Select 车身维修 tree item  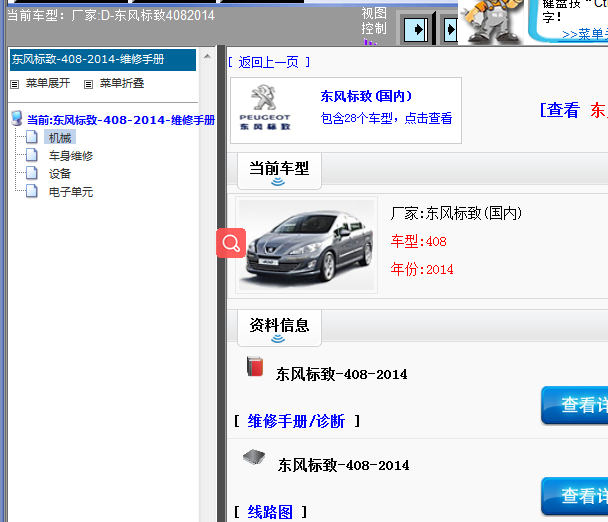(71, 156)
